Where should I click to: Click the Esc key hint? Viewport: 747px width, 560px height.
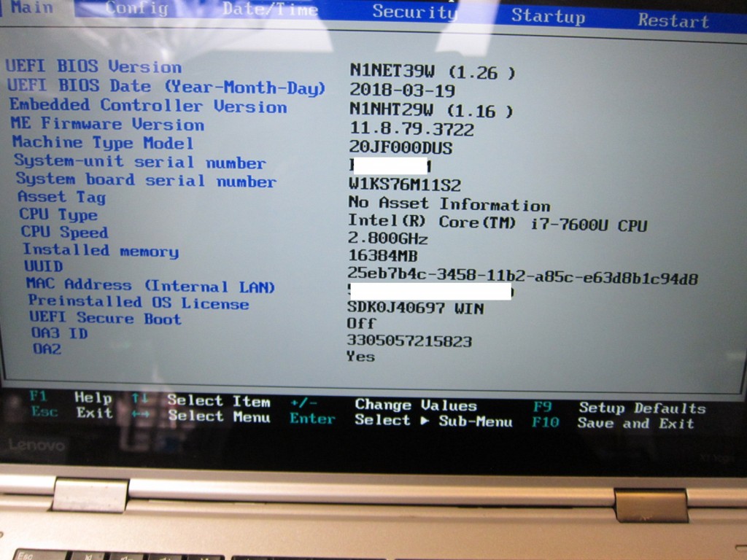[x=44, y=411]
